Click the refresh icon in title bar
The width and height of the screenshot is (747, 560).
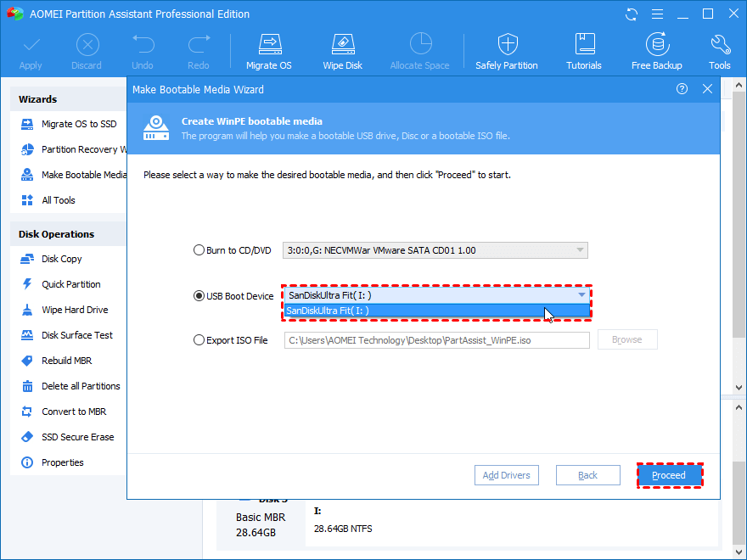632,14
